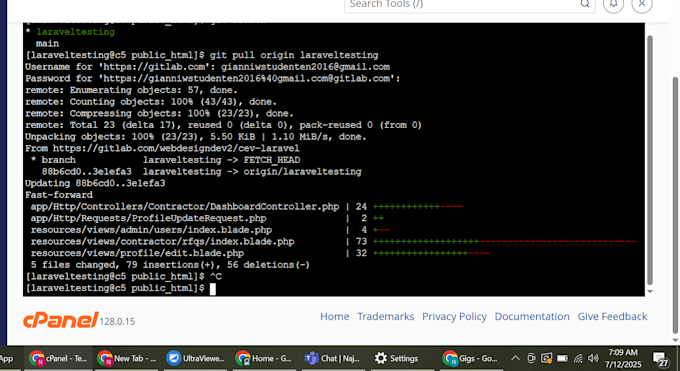Click the terminal cursor prompt line

click(x=121, y=288)
